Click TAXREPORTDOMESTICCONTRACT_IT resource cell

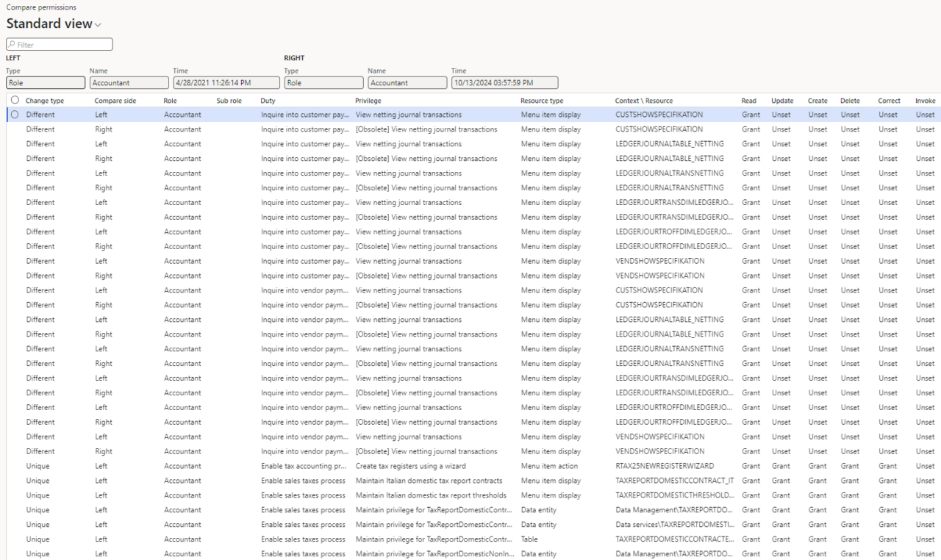[x=675, y=481]
